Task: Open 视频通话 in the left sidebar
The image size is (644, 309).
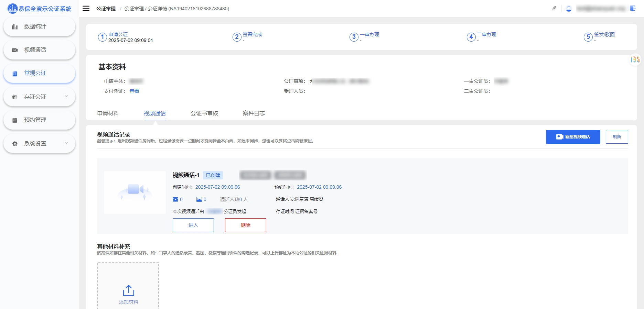Action: point(39,50)
